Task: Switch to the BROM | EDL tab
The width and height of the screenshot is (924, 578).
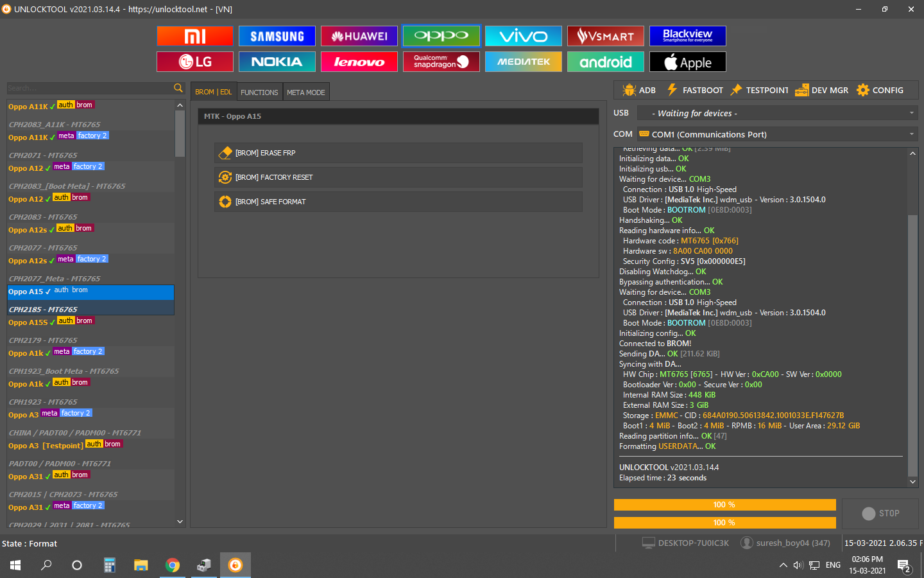Action: point(214,92)
